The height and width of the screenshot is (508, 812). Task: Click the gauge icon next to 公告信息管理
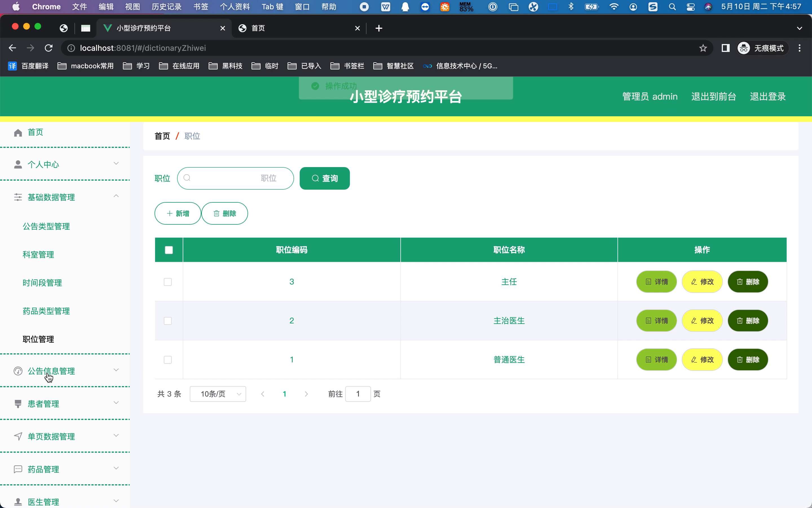[18, 371]
